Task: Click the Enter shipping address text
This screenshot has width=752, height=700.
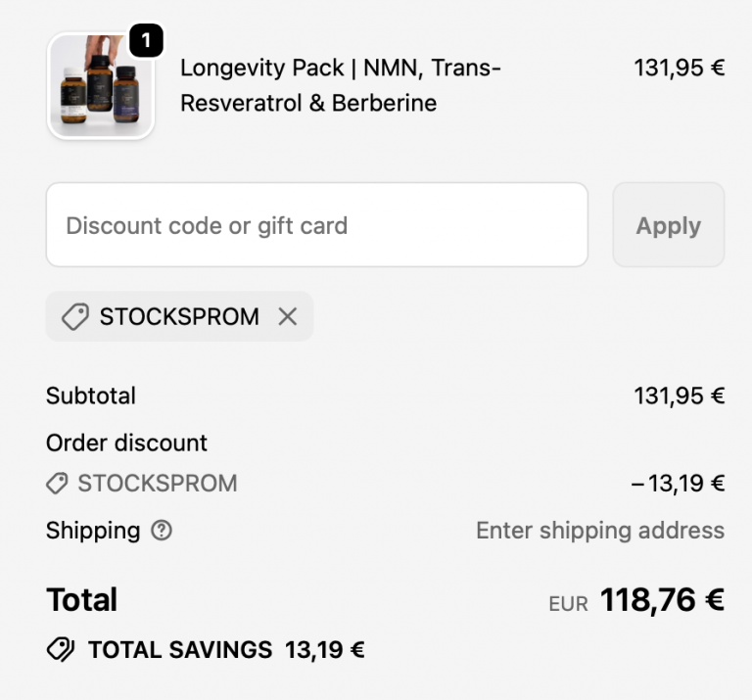Action: (x=599, y=531)
